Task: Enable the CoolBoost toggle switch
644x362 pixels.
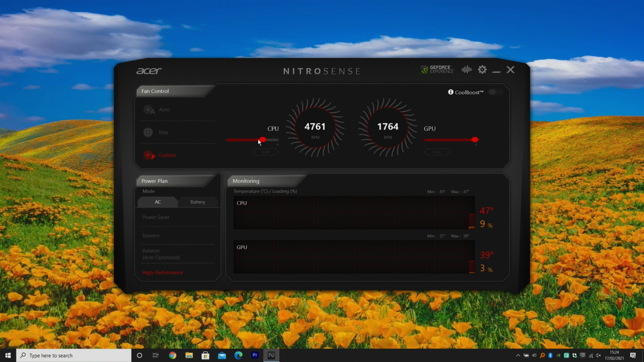Action: click(x=494, y=92)
